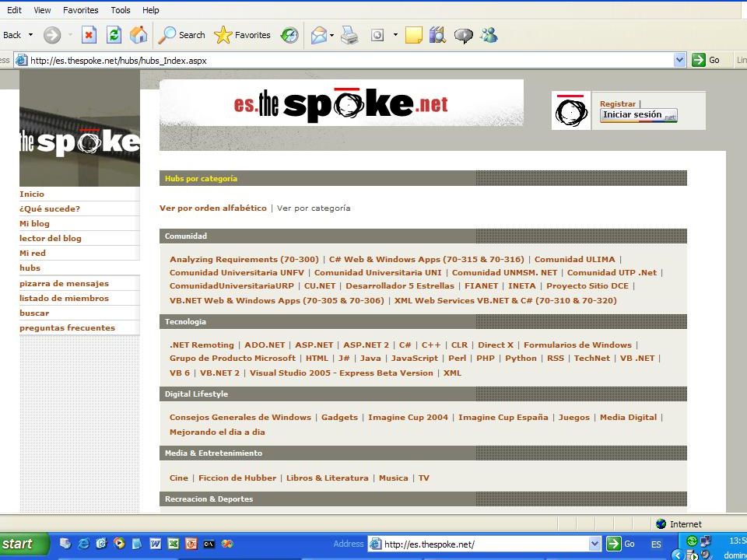Click the Iniciar sesión button

coord(638,115)
